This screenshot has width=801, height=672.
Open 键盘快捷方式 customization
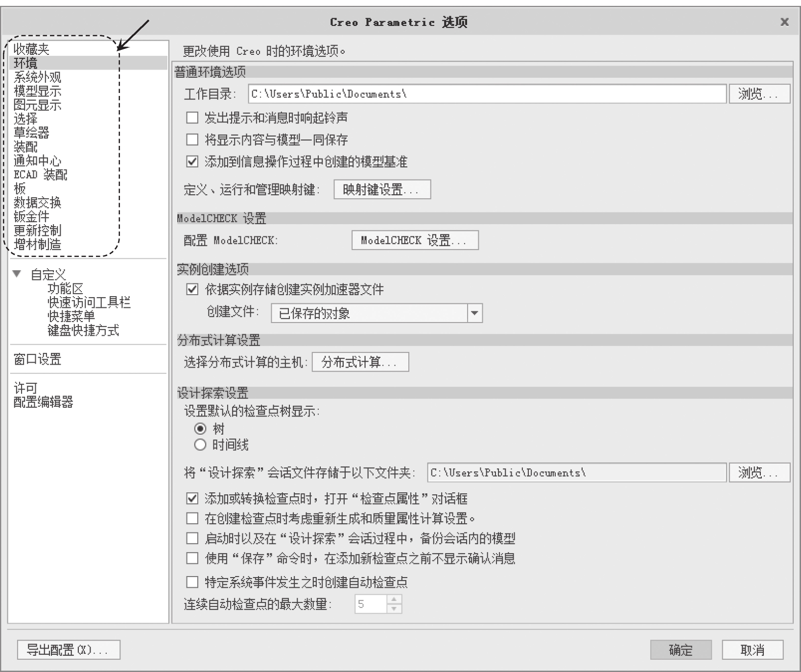coord(83,330)
